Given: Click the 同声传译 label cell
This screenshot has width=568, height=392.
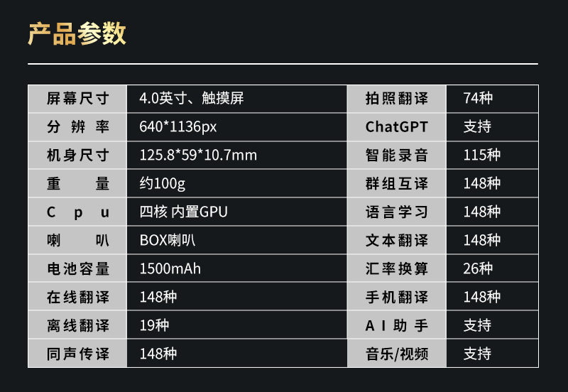Looking at the screenshot, I should point(78,354).
